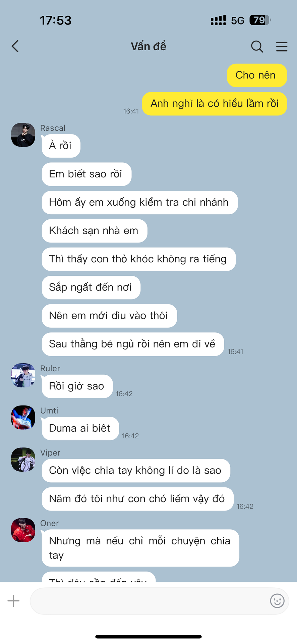Tap the yellow "Cho nên" bubble

257,75
